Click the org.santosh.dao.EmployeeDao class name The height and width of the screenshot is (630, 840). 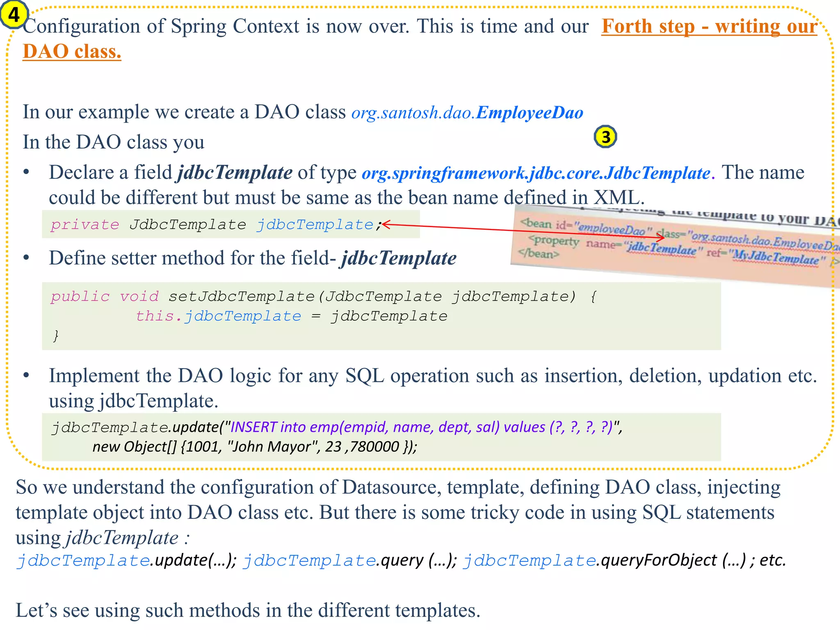(x=467, y=113)
